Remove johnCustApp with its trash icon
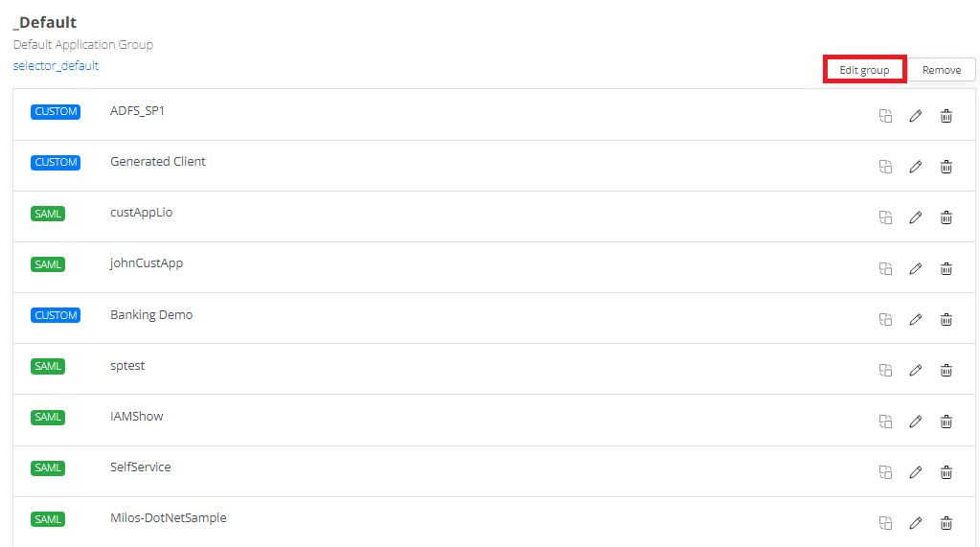The width and height of the screenshot is (980, 547). (946, 268)
